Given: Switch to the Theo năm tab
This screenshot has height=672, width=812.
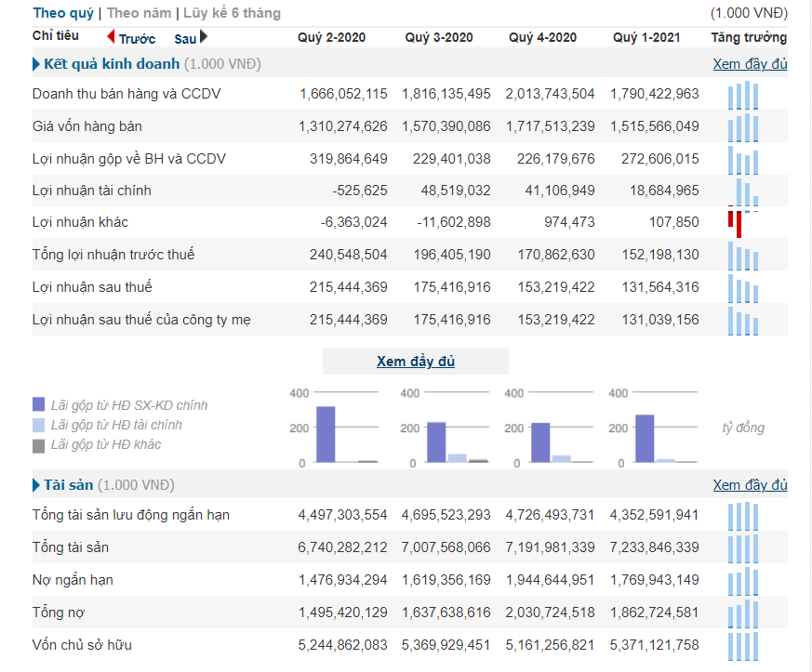Looking at the screenshot, I should point(139,13).
